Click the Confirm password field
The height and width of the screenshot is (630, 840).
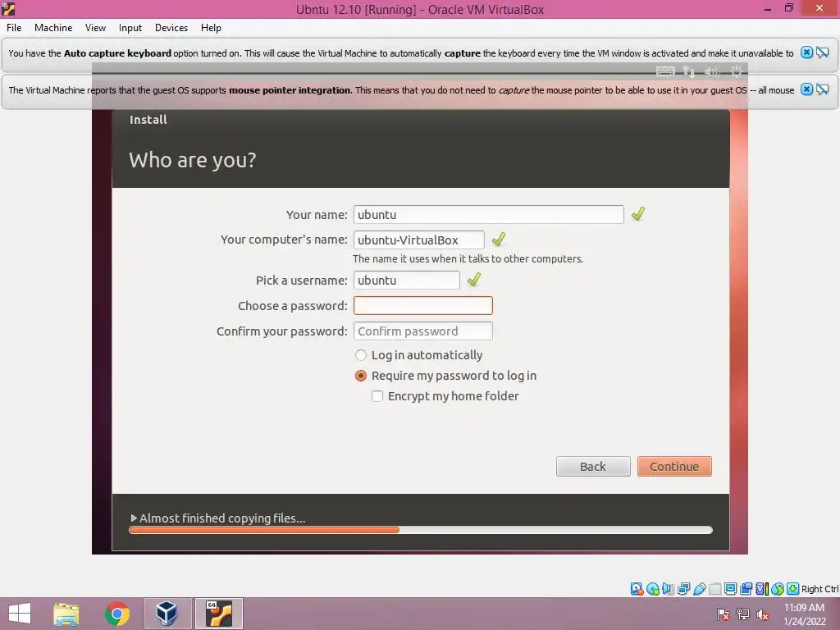pyautogui.click(x=423, y=331)
